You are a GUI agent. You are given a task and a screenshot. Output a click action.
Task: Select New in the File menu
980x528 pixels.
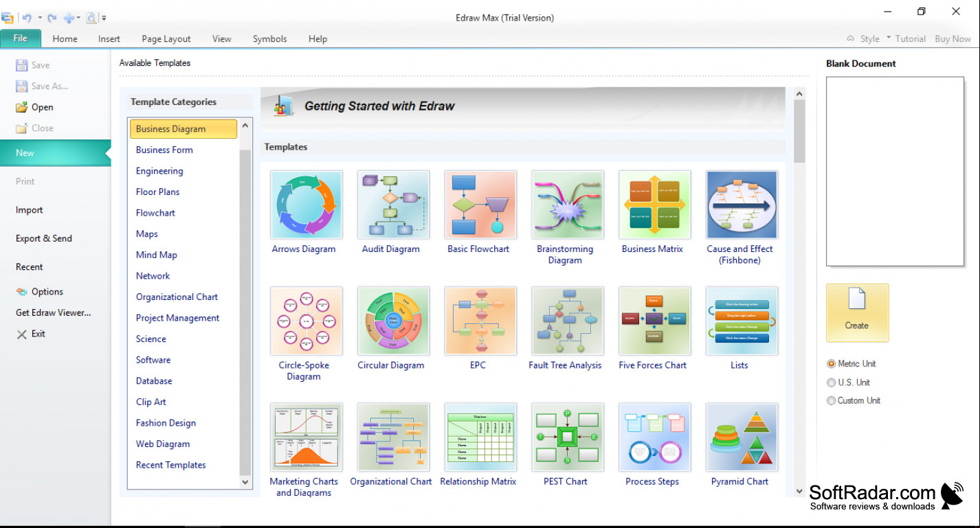55,153
